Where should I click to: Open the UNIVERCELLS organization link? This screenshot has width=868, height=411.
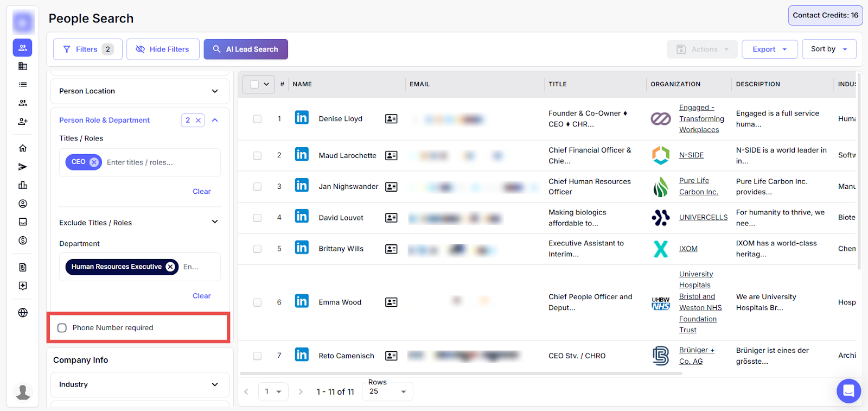[703, 217]
